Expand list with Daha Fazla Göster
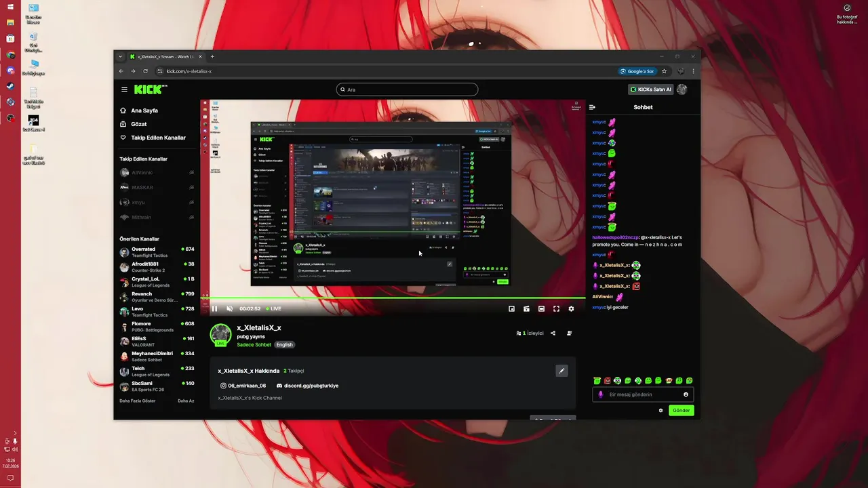The width and height of the screenshot is (868, 488). click(138, 401)
